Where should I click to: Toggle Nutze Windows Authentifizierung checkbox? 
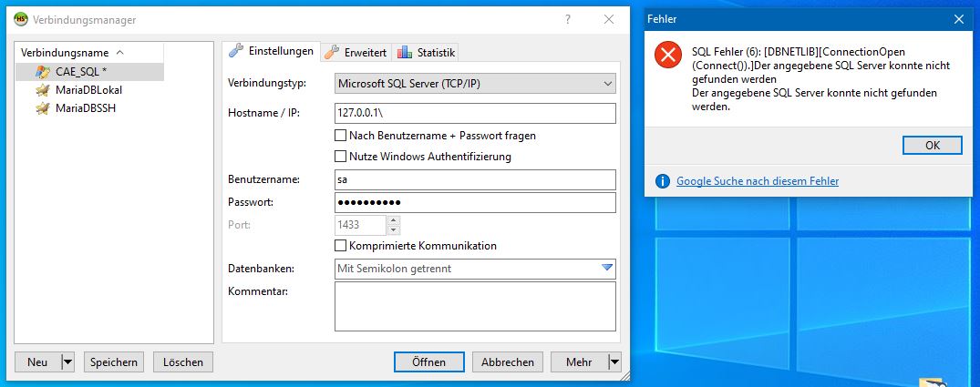341,156
